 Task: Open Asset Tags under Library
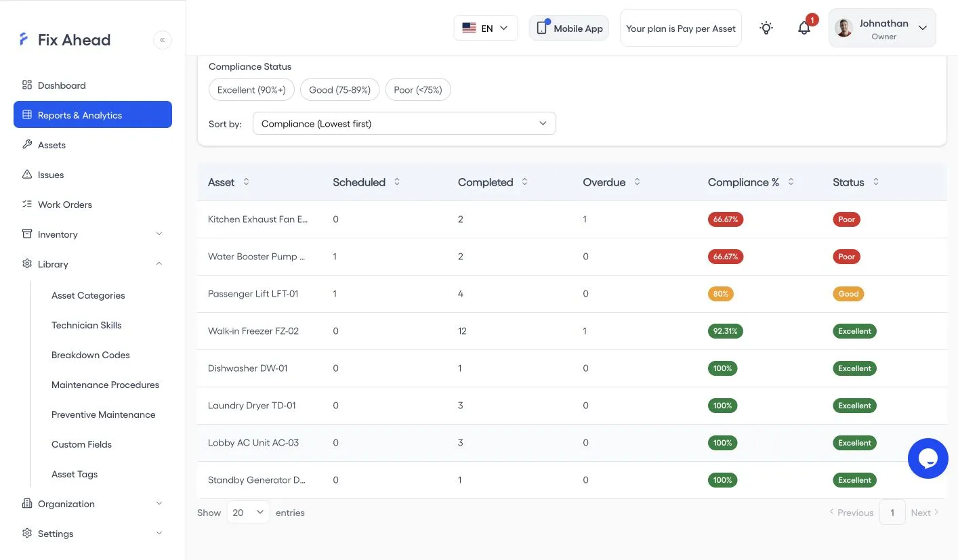(x=75, y=474)
